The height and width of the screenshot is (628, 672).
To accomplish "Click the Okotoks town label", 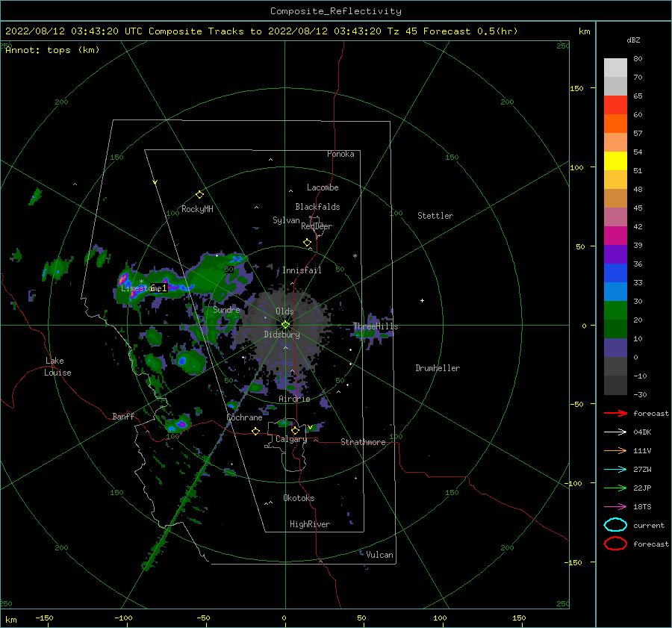I will (x=299, y=498).
